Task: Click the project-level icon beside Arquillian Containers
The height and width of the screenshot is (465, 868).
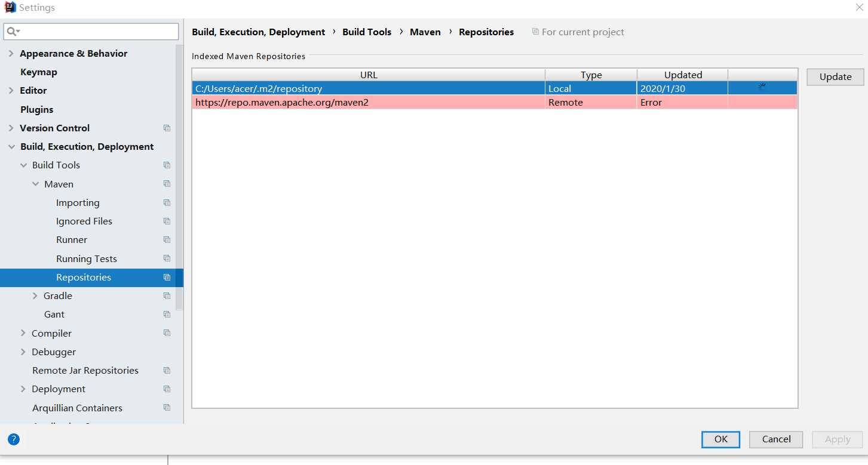Action: 167,408
